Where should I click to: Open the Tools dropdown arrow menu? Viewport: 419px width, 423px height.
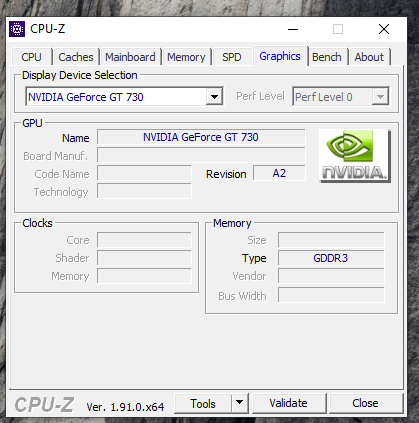[x=240, y=403]
